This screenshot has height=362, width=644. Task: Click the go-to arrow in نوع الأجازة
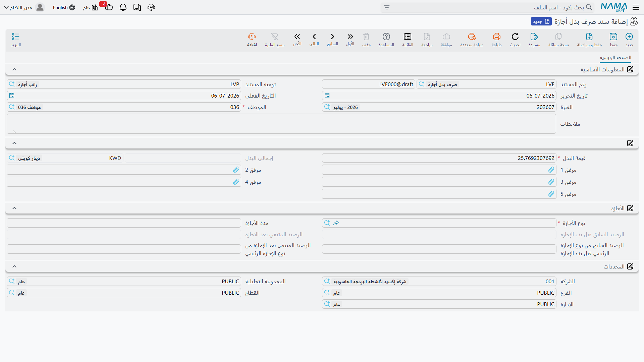pos(336,223)
